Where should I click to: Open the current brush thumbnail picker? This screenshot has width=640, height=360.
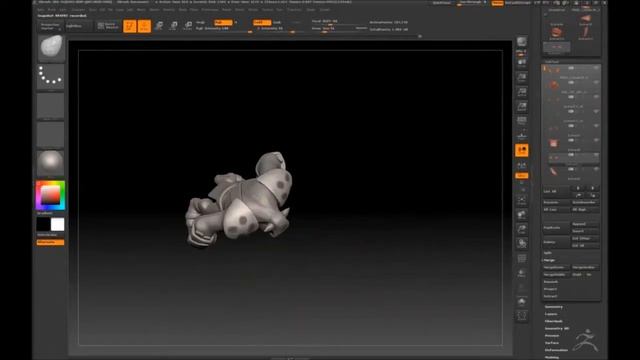click(x=51, y=47)
